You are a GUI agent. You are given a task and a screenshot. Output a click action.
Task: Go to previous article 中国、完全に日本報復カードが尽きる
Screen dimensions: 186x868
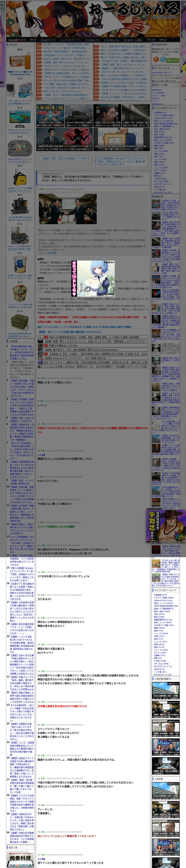click(x=64, y=159)
